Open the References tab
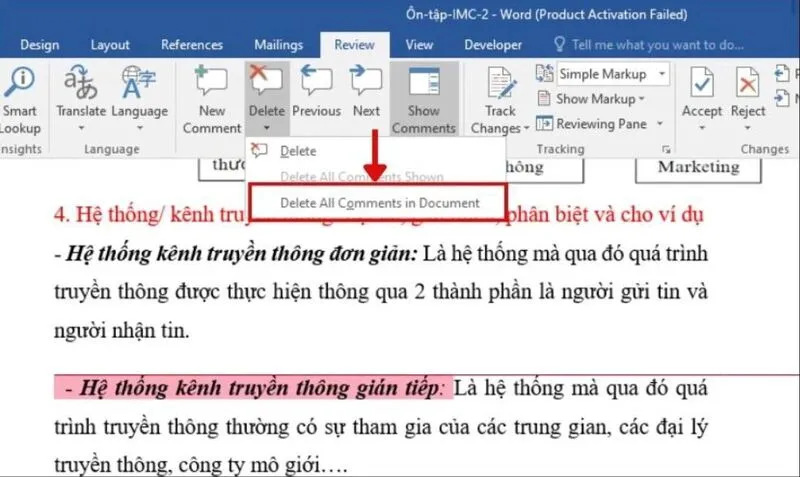Image resolution: width=800 pixels, height=477 pixels. [x=192, y=45]
